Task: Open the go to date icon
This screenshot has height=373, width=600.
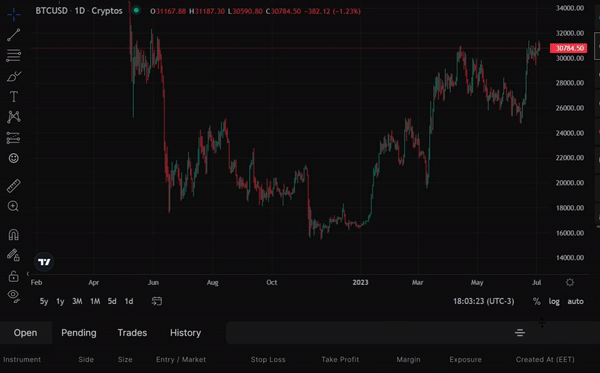Action: click(x=157, y=301)
